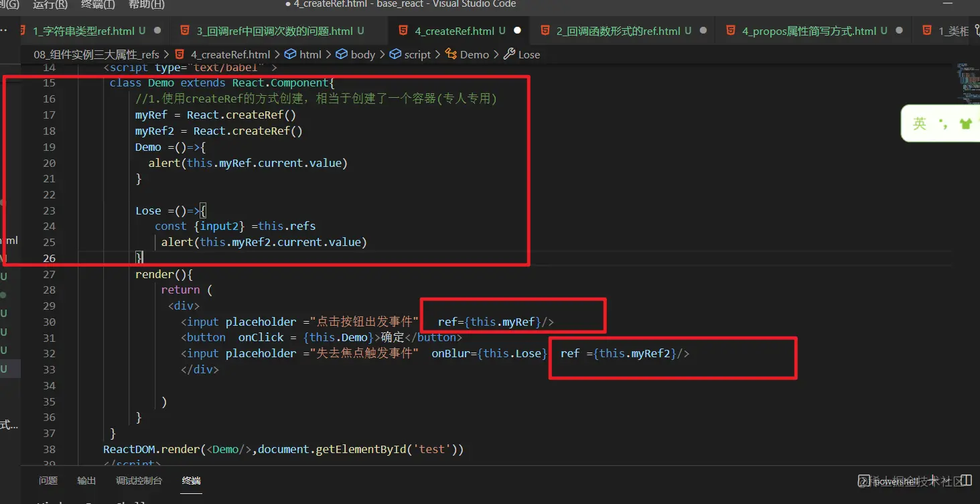Open the Lose breadcrumb segment
The height and width of the screenshot is (504, 980).
click(529, 54)
